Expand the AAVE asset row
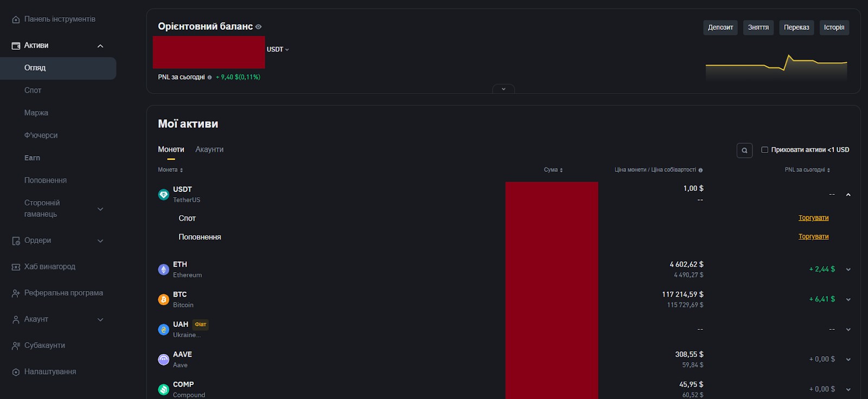The height and width of the screenshot is (399, 868). click(x=848, y=359)
